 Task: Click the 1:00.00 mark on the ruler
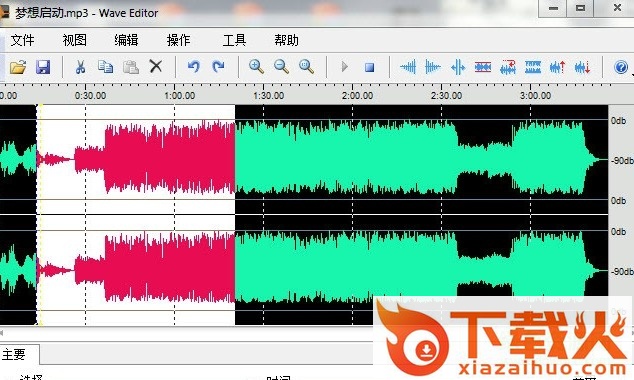click(180, 96)
